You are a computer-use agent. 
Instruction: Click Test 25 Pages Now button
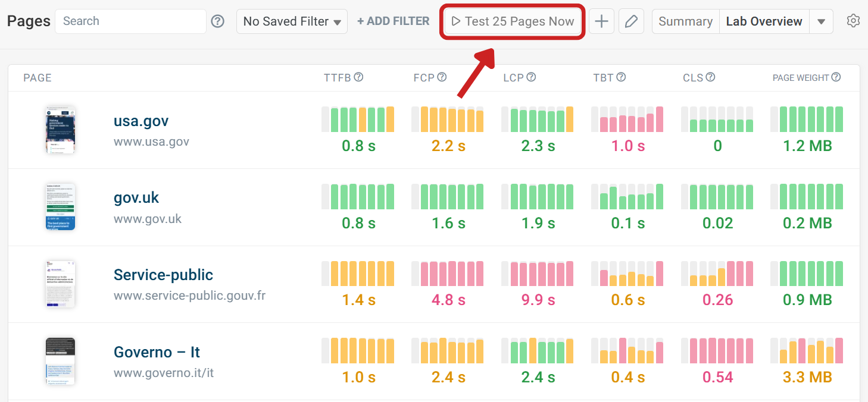[513, 21]
